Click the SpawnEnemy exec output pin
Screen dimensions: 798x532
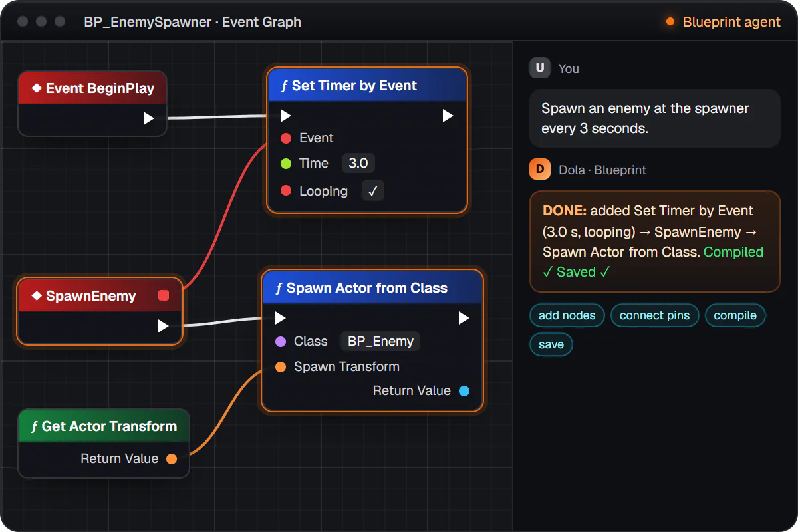[163, 326]
